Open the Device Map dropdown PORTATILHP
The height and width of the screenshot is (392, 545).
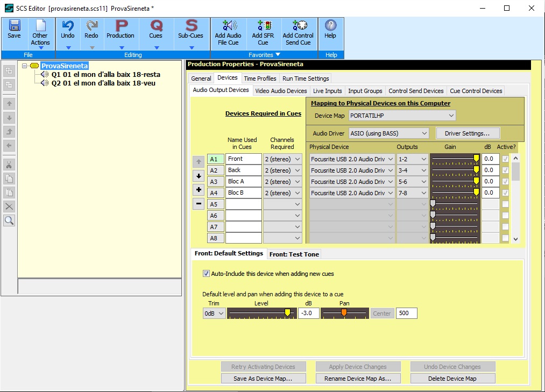coord(402,116)
